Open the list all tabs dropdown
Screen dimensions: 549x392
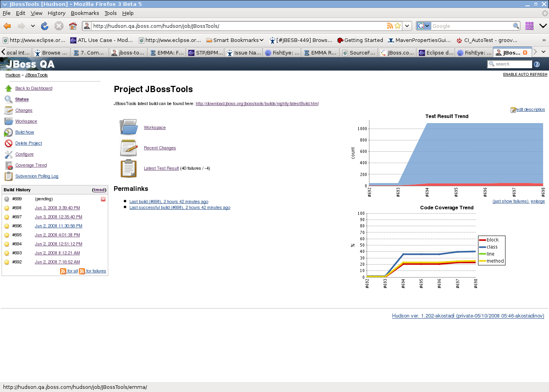click(x=544, y=52)
